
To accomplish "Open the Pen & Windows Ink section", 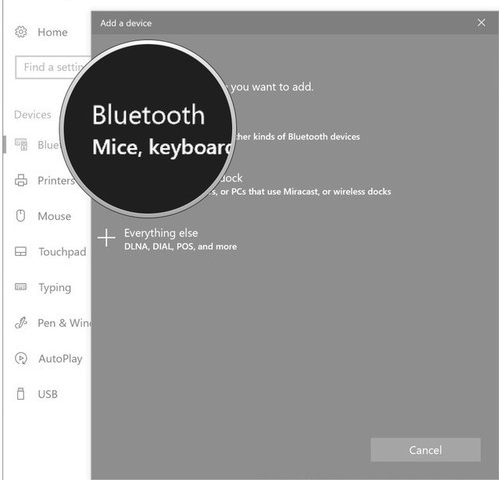I will point(64,323).
